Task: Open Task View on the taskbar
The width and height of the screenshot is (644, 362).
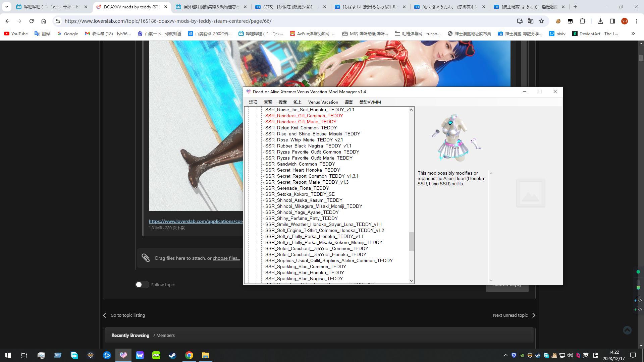Action: pos(24,355)
